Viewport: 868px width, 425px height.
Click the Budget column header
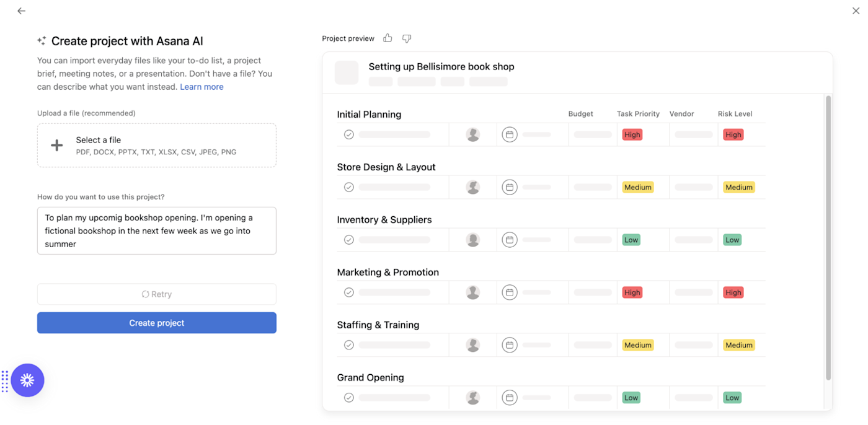tap(581, 114)
